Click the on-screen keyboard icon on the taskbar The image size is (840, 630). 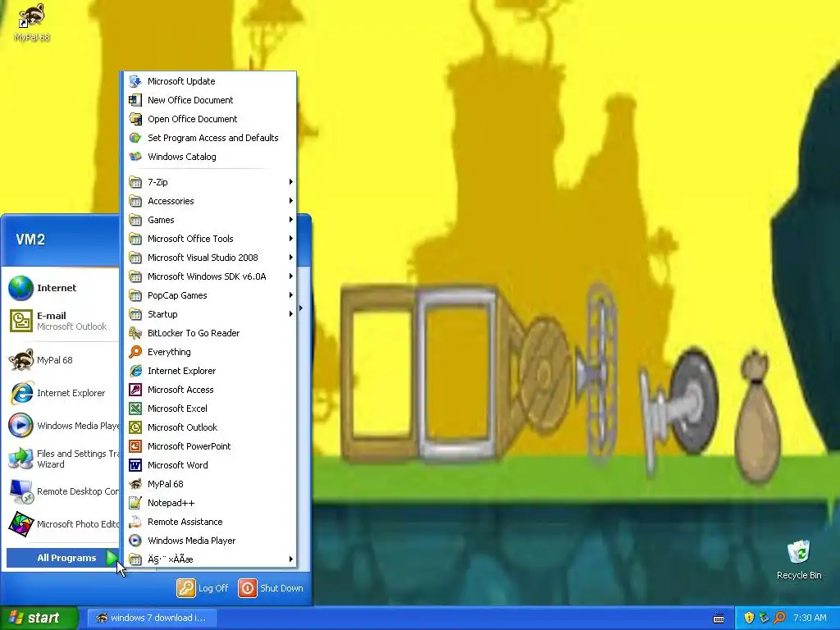tap(719, 619)
